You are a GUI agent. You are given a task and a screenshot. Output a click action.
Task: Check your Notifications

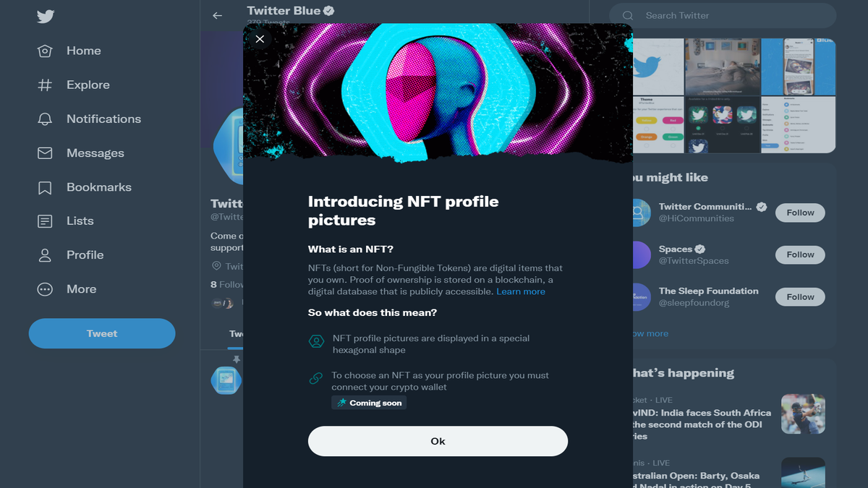coord(103,119)
